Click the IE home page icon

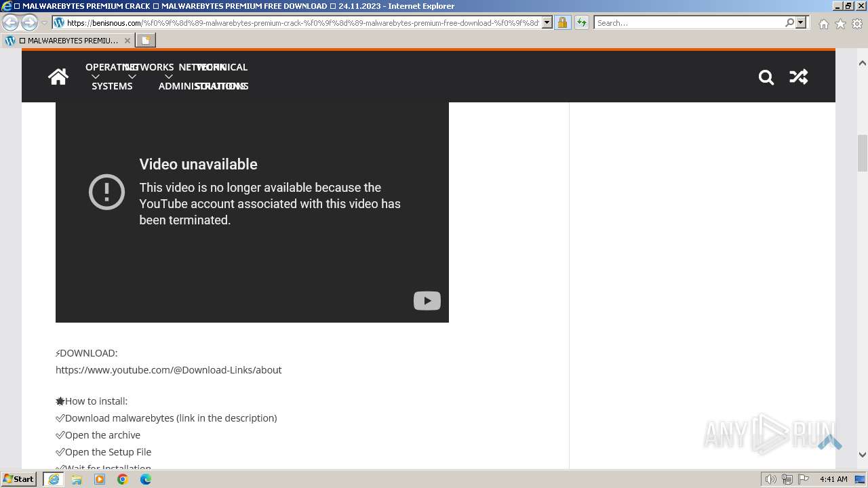823,24
